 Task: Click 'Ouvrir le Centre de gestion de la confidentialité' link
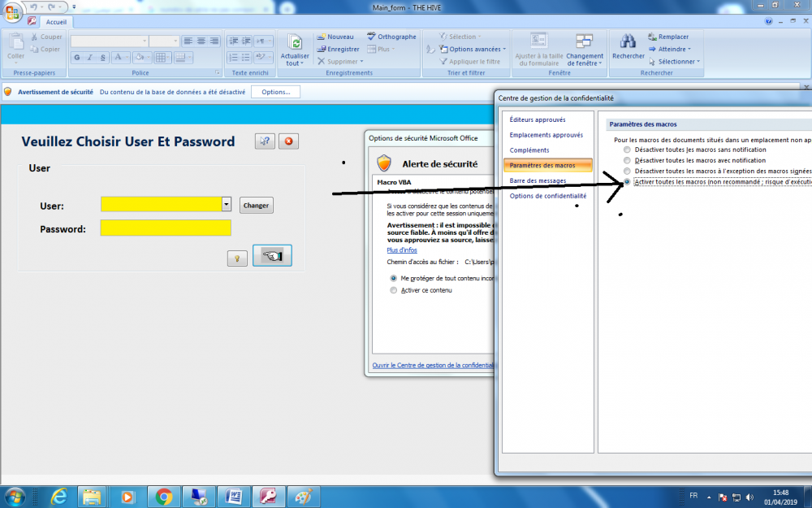(433, 366)
